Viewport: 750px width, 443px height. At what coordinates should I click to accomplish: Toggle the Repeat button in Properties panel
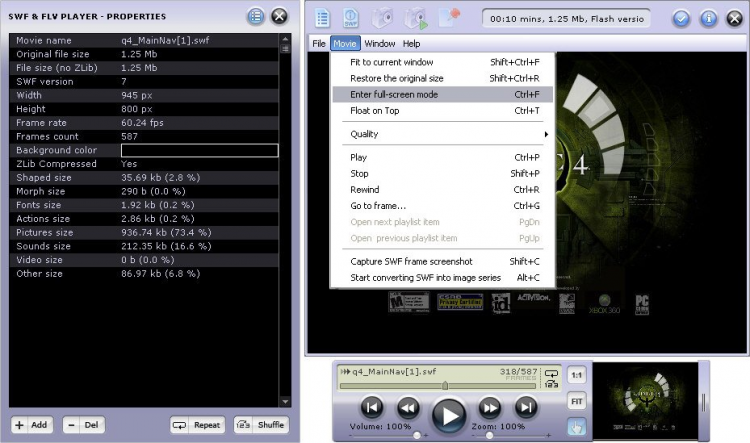pyautogui.click(x=198, y=425)
